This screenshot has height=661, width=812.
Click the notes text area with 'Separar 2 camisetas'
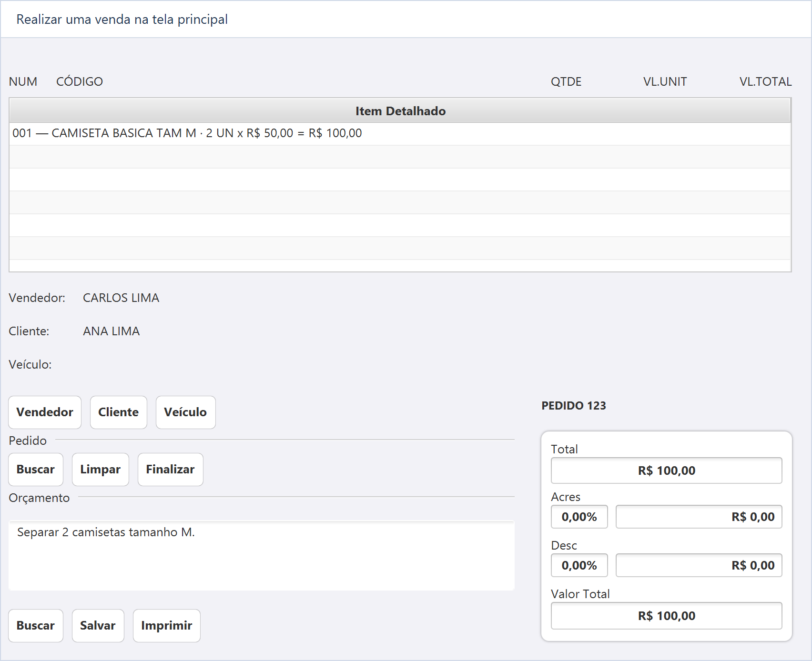[262, 556]
